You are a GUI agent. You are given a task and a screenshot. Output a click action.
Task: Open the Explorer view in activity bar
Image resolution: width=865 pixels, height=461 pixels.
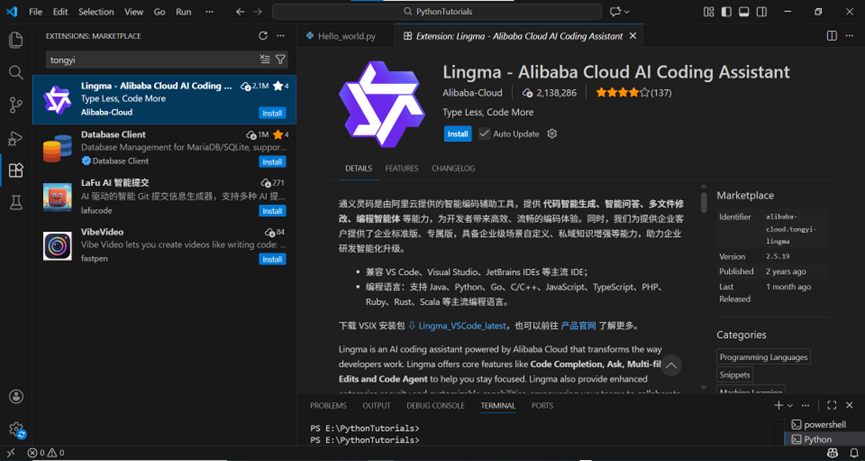click(16, 40)
